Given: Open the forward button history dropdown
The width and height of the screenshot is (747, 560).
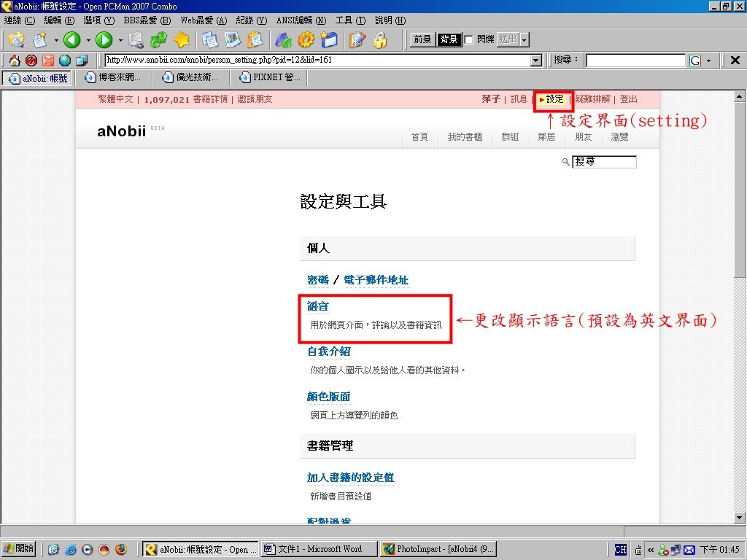Looking at the screenshot, I should (x=120, y=40).
